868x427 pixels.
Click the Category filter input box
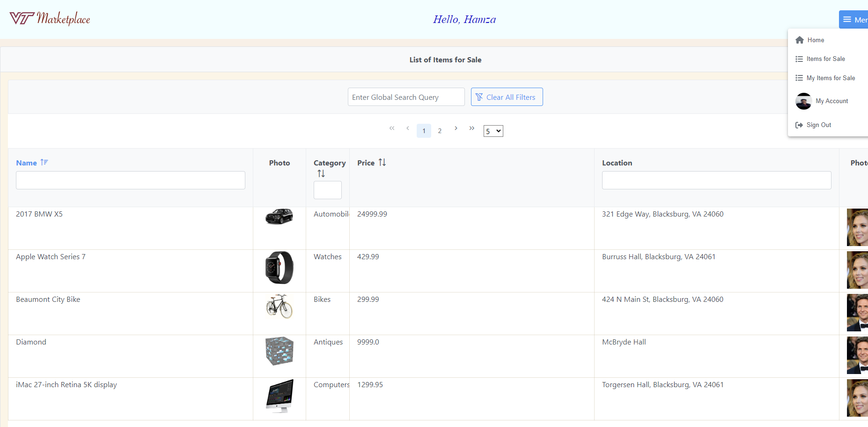tap(328, 190)
